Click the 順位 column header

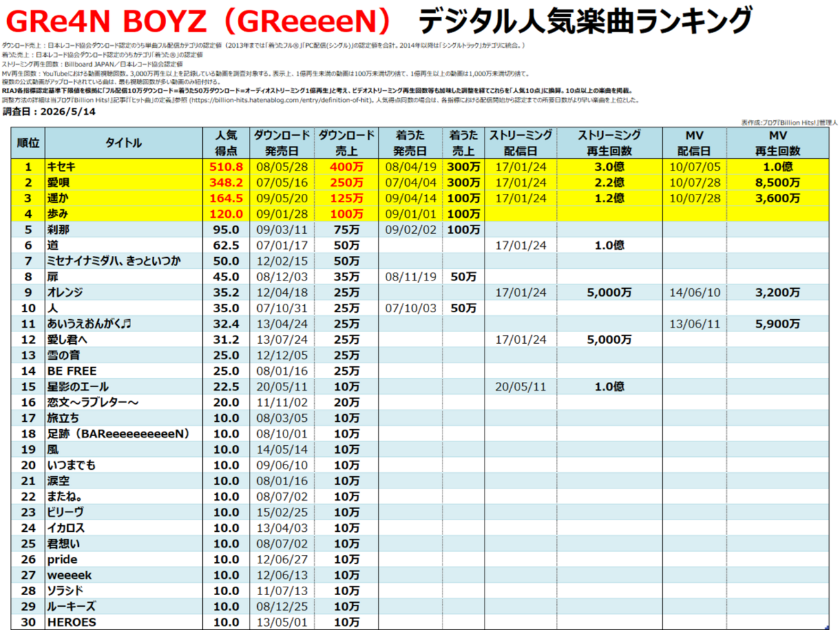click(x=28, y=143)
